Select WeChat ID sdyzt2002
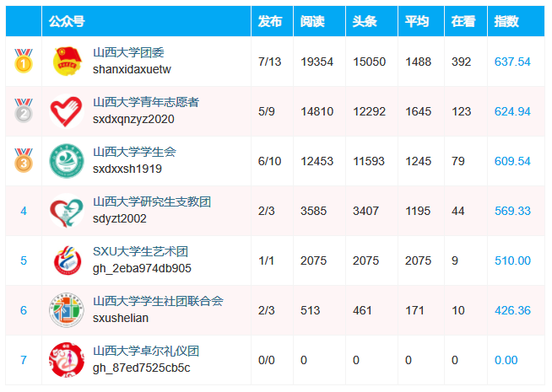Viewport: 552px width, 392px height. pos(119,218)
